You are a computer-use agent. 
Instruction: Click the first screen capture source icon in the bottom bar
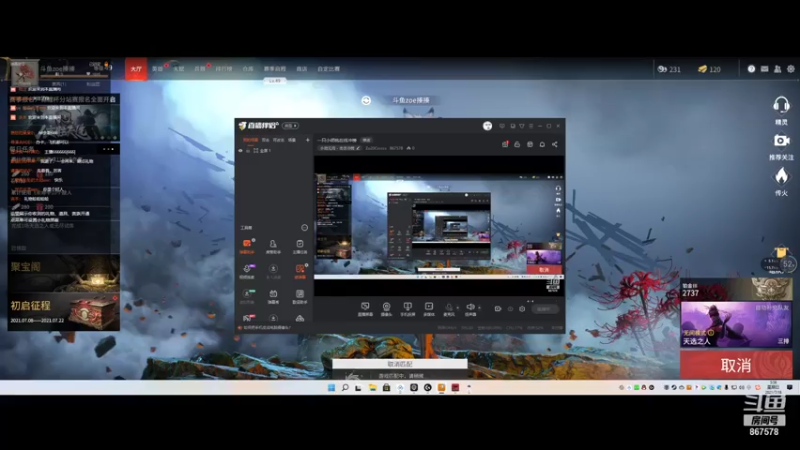click(x=365, y=307)
